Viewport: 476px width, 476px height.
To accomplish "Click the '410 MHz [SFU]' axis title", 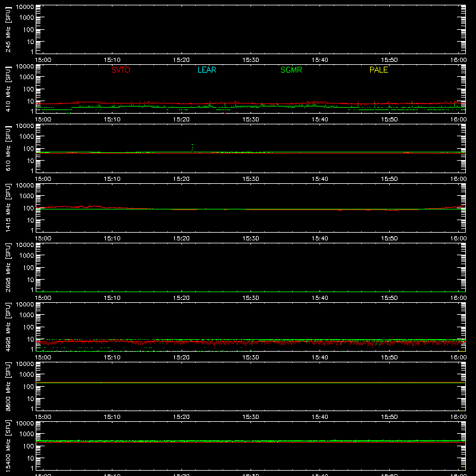I will click(x=8, y=89).
